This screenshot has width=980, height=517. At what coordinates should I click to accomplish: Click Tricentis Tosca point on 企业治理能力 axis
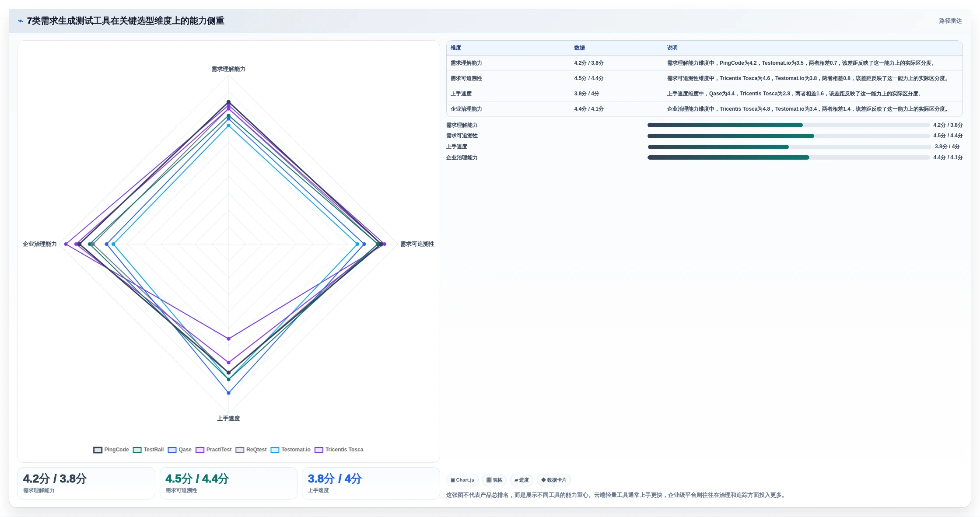coord(66,244)
